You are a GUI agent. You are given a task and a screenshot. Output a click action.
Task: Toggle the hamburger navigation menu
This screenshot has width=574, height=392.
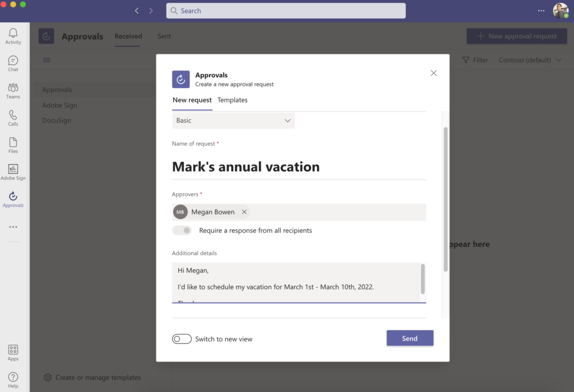47,60
